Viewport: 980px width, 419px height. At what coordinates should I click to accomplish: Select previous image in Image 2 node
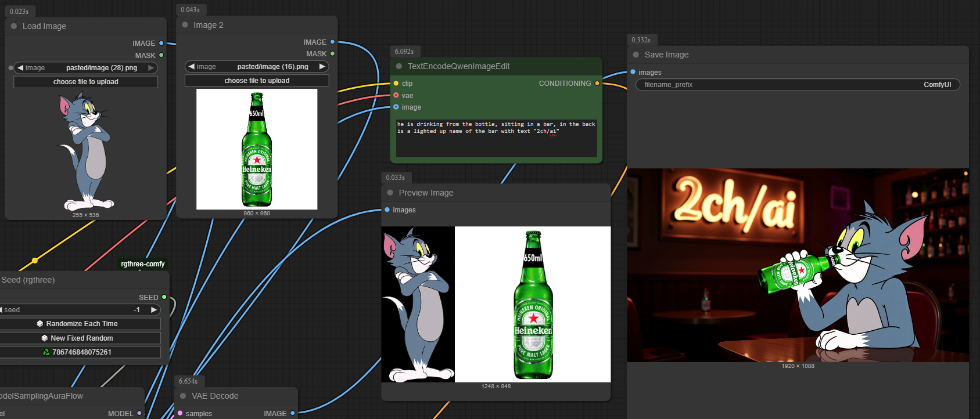(x=192, y=67)
